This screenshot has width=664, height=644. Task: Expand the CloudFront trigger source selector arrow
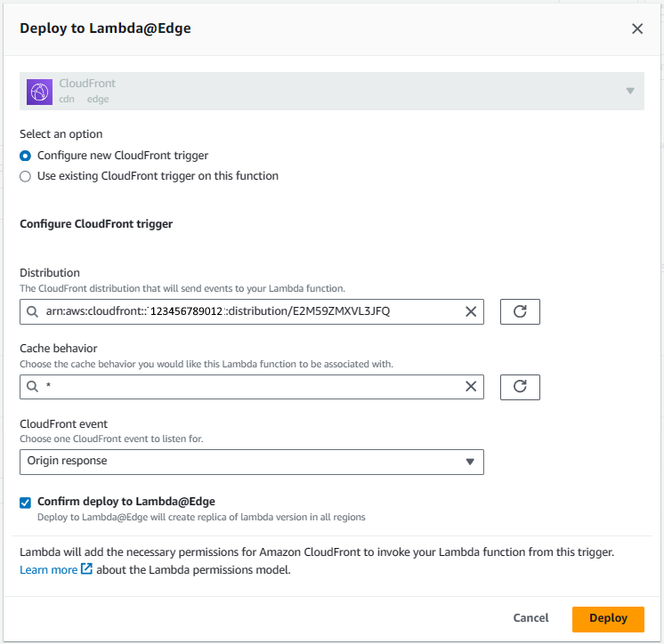click(629, 91)
